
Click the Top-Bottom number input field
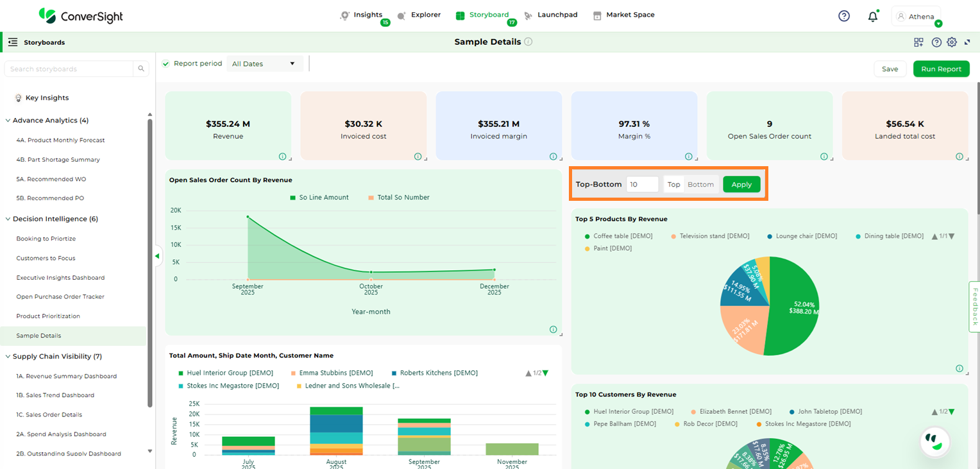tap(642, 185)
